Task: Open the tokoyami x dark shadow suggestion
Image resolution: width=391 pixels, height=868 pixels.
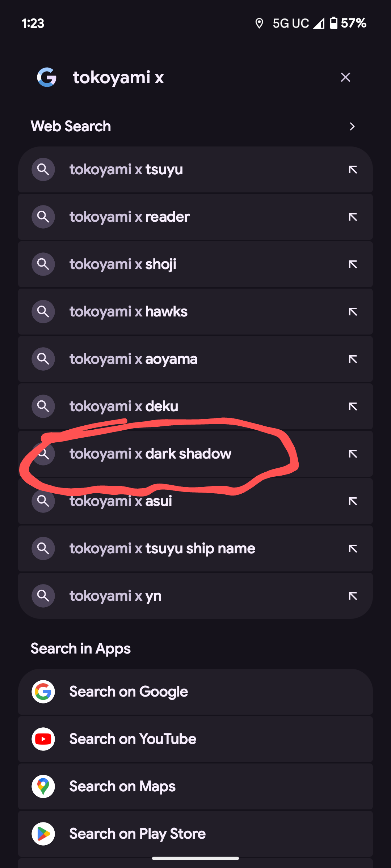Action: 195,454
